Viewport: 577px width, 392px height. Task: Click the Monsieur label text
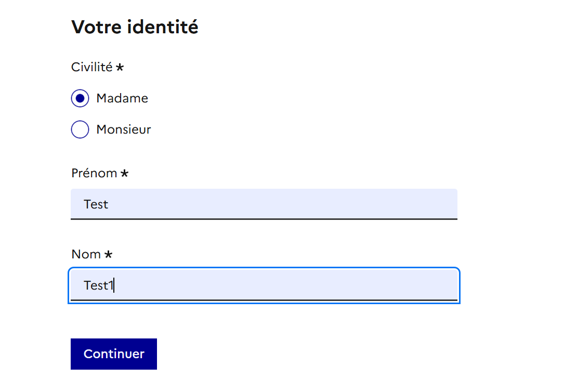click(x=124, y=129)
